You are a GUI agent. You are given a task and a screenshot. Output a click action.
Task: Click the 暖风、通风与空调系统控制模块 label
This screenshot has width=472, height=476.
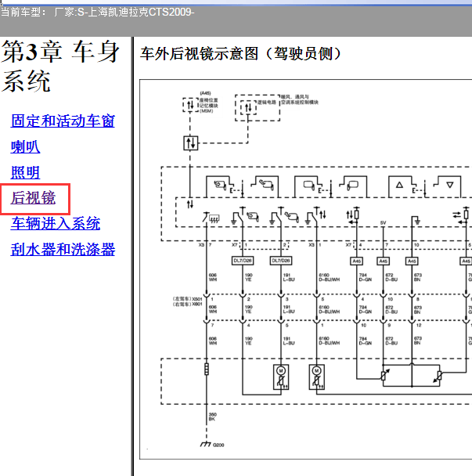pos(300,99)
